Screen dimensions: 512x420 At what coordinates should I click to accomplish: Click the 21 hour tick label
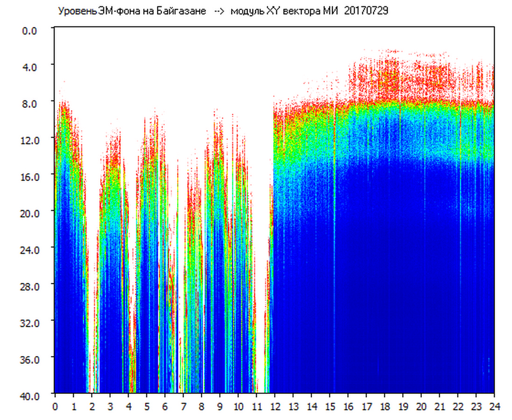pyautogui.click(x=440, y=406)
